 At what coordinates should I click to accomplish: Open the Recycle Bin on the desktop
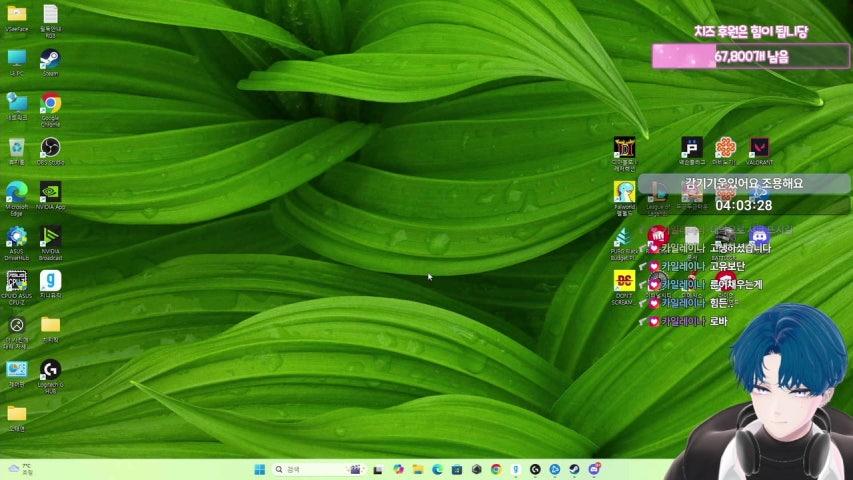pos(16,148)
